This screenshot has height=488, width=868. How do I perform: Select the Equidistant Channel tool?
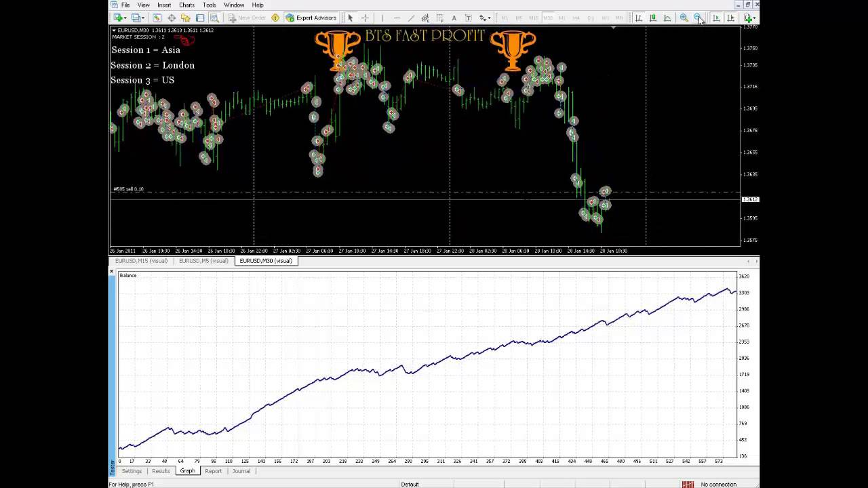tap(425, 18)
